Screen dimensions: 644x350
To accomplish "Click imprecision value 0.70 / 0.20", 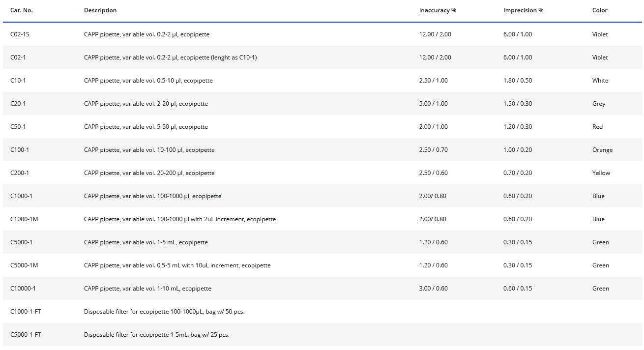I will click(x=518, y=173).
